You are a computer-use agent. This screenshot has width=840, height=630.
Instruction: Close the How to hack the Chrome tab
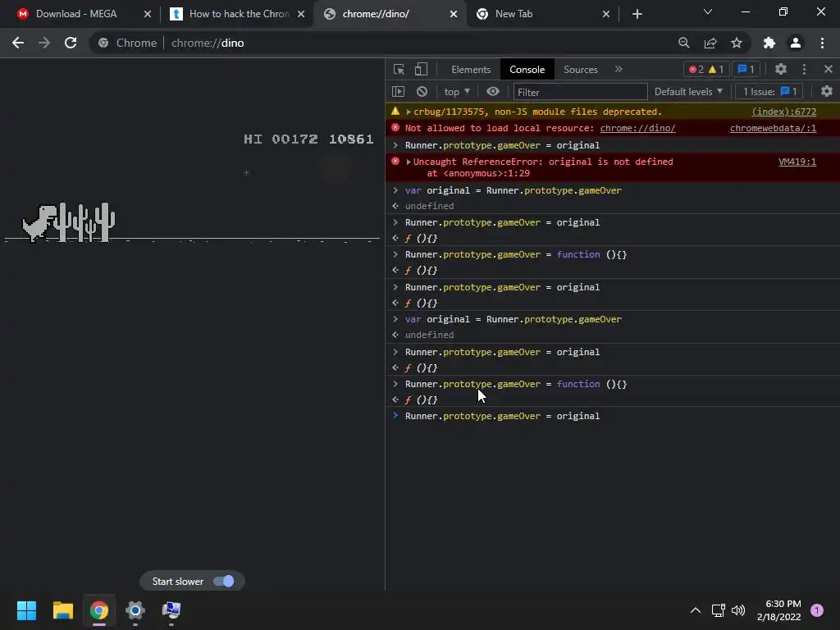tap(301, 14)
